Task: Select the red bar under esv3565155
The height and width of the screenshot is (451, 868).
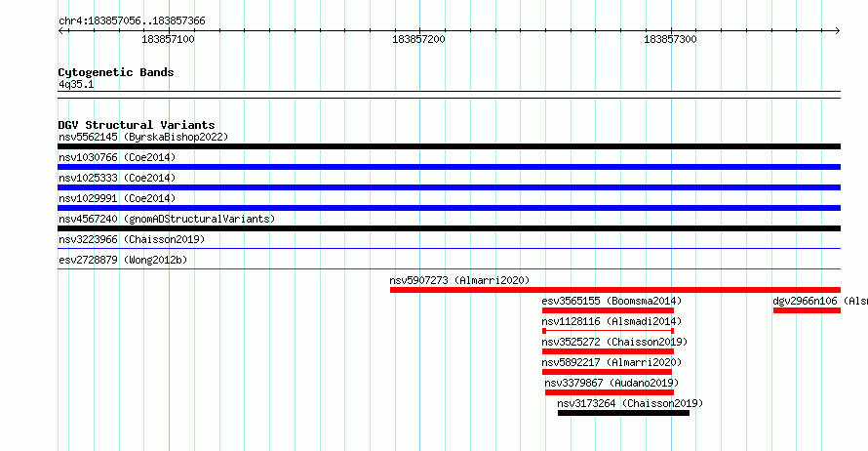Action: 608,310
